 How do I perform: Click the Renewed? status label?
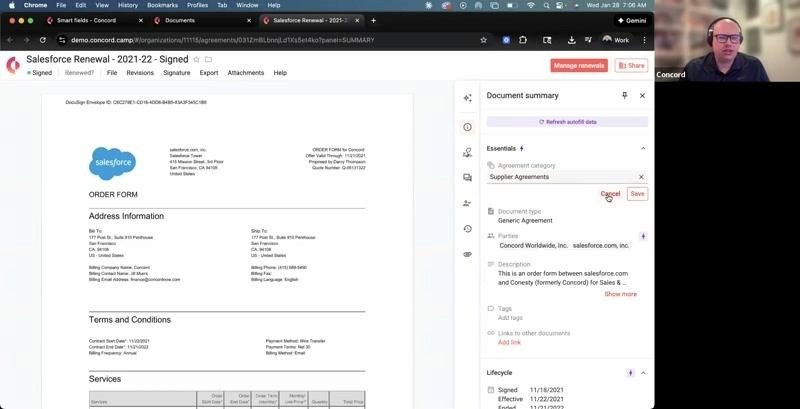pyautogui.click(x=79, y=73)
